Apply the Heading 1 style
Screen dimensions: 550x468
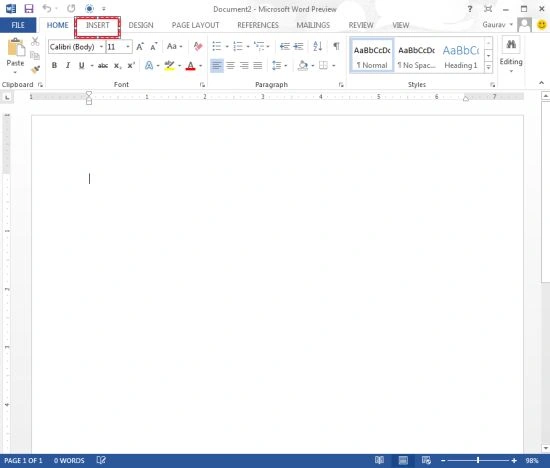461,56
